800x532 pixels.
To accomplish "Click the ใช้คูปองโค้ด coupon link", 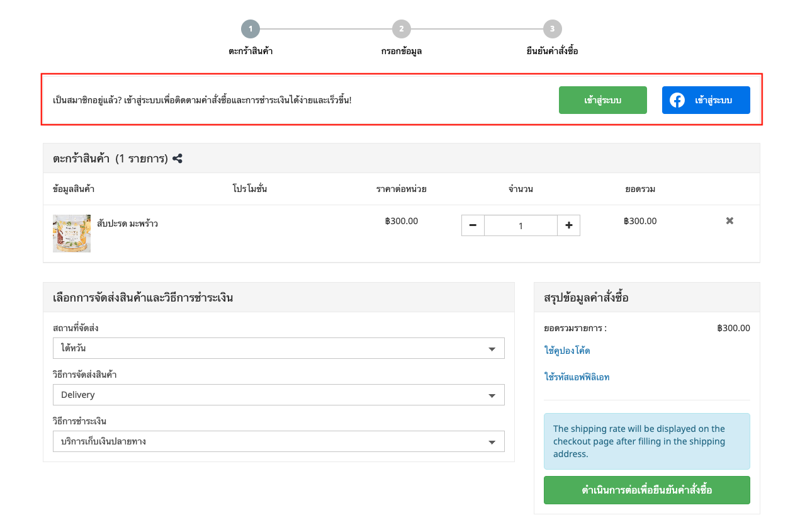I will [x=566, y=350].
